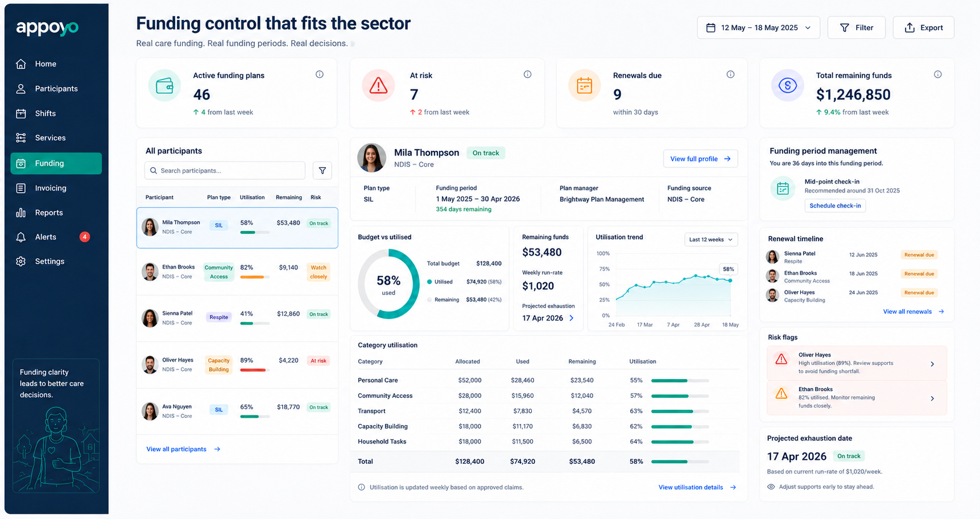The width and height of the screenshot is (980, 519).
Task: Click Oliver Hayes 89% red utilisation bar
Action: point(255,370)
